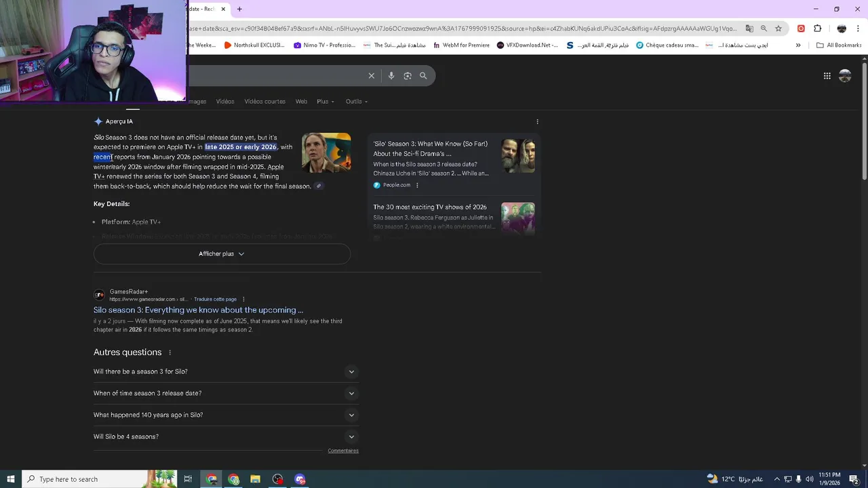Click the translate page icon in address bar
This screenshot has height=488, width=868.
tap(749, 28)
